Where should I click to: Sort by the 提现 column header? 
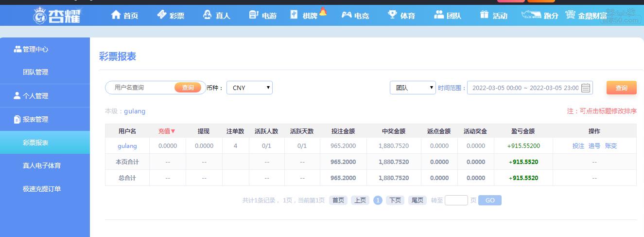coord(204,131)
